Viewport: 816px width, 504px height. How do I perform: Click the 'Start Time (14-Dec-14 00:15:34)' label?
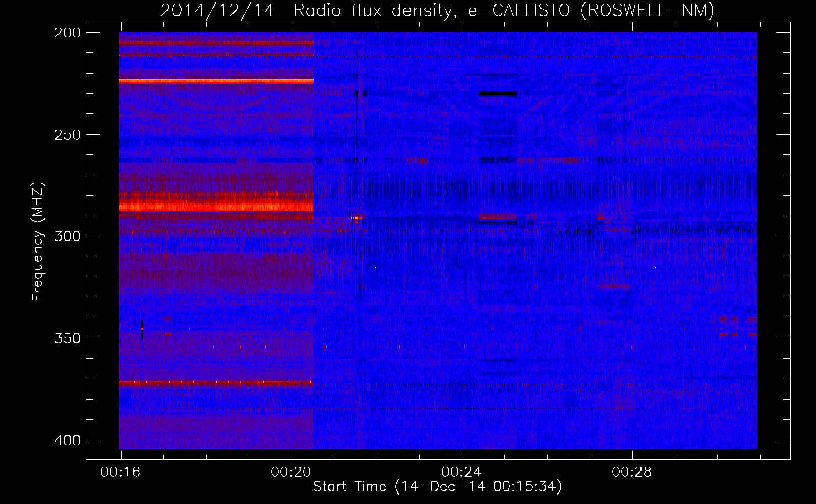pyautogui.click(x=437, y=487)
